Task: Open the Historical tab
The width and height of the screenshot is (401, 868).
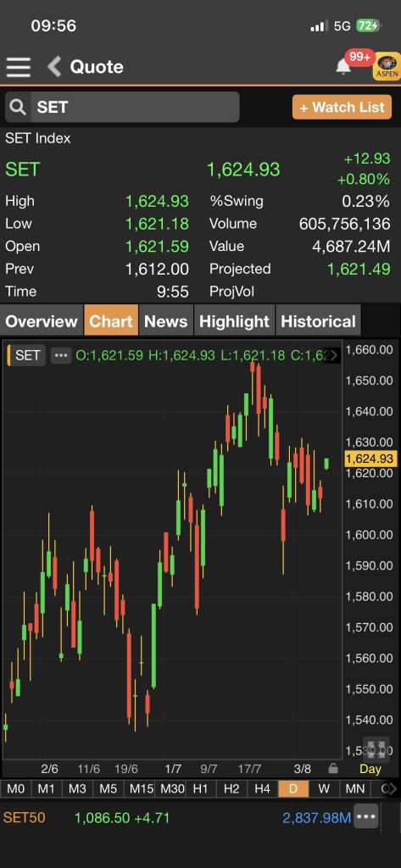Action: tap(318, 321)
